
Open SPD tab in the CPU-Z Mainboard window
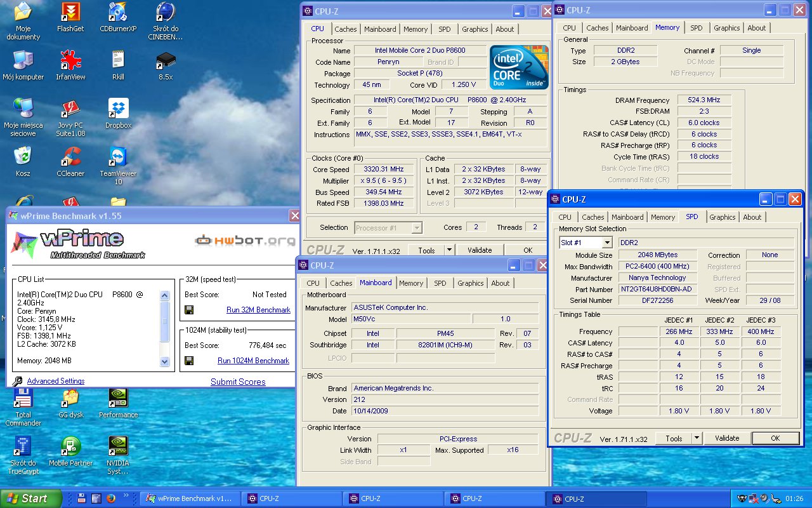pos(440,283)
